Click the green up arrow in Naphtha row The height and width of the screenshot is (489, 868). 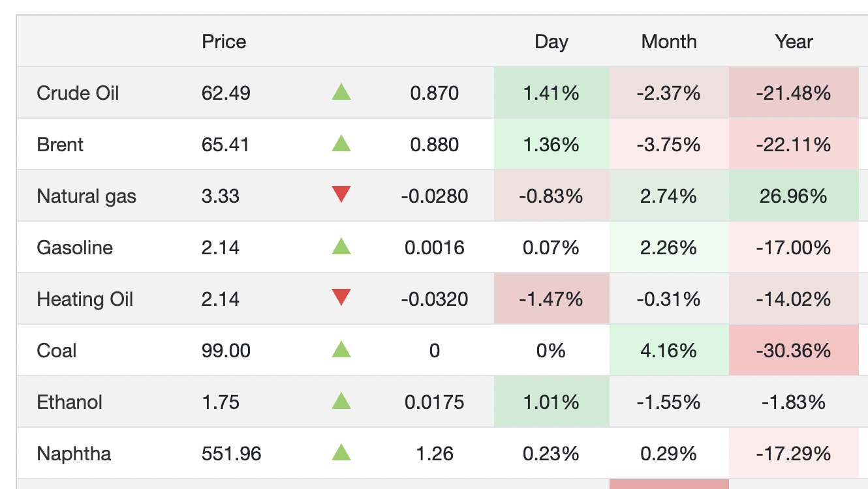[341, 452]
